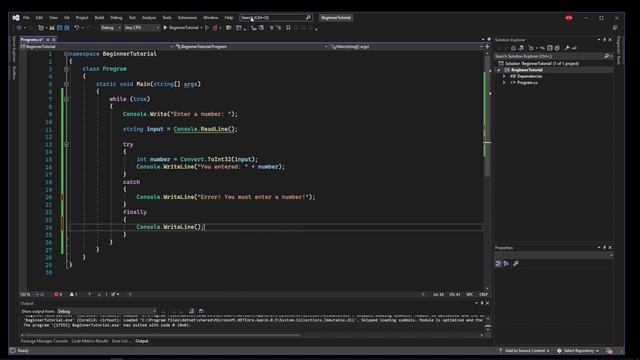Click the bookmark toolbar icon
Viewport: 640px width, 360px height.
click(x=288, y=28)
